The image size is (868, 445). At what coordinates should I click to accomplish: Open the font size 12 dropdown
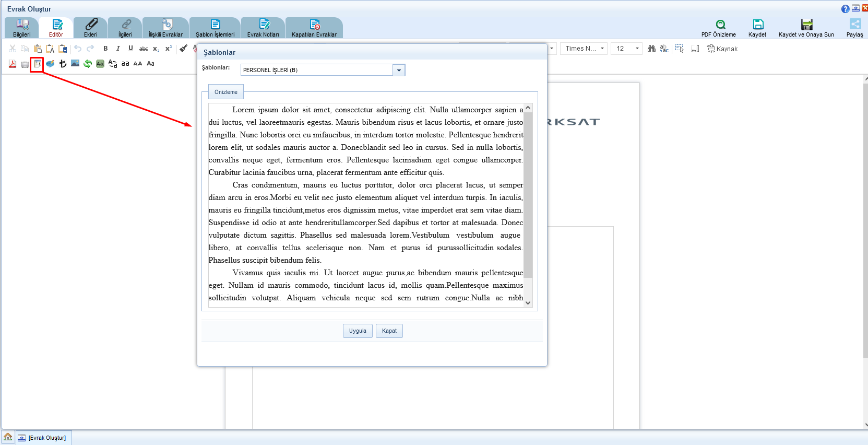[x=627, y=49]
